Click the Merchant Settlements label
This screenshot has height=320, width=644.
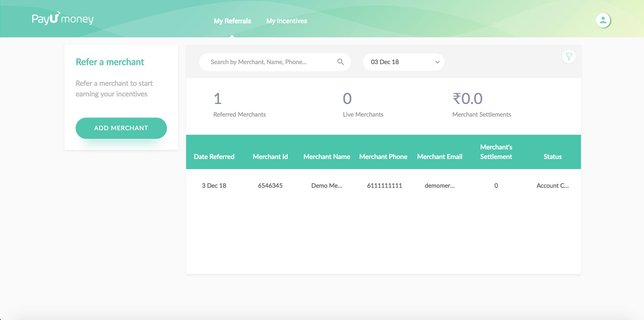(x=482, y=115)
